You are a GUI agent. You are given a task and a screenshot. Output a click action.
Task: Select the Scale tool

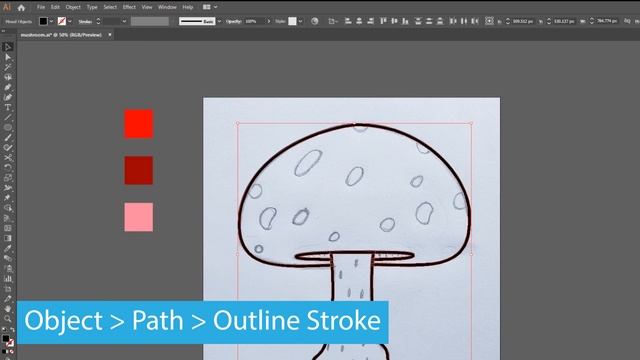point(8,178)
